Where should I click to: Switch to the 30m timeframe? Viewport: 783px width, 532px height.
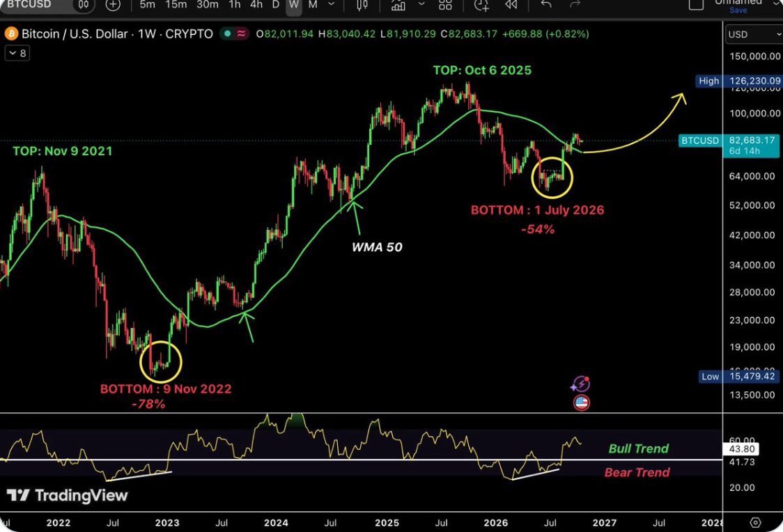[x=207, y=4]
